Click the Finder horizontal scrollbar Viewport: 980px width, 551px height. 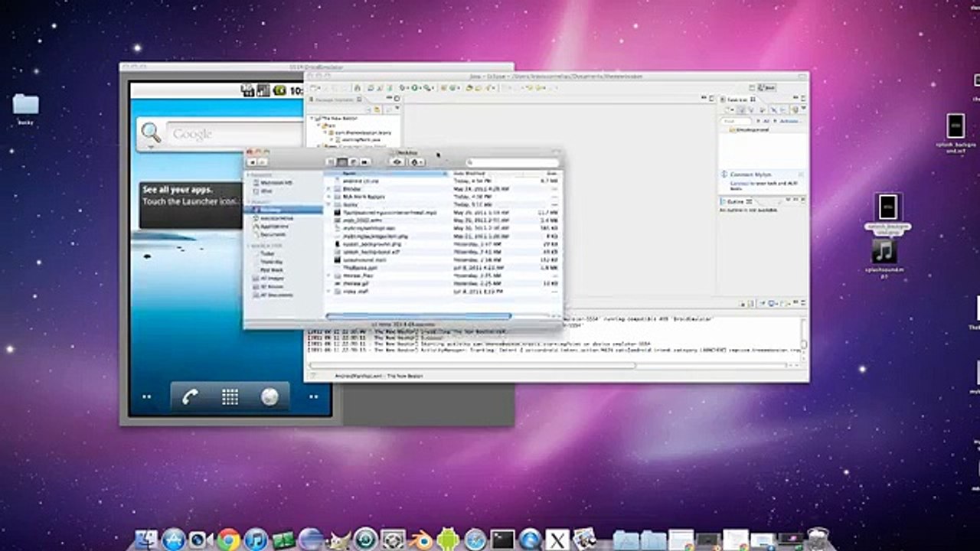(419, 316)
